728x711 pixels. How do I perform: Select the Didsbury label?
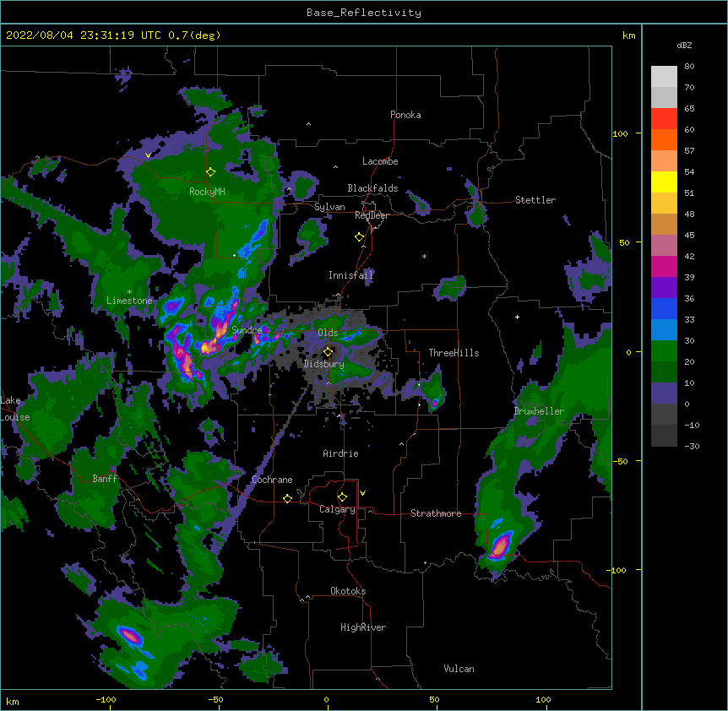323,364
